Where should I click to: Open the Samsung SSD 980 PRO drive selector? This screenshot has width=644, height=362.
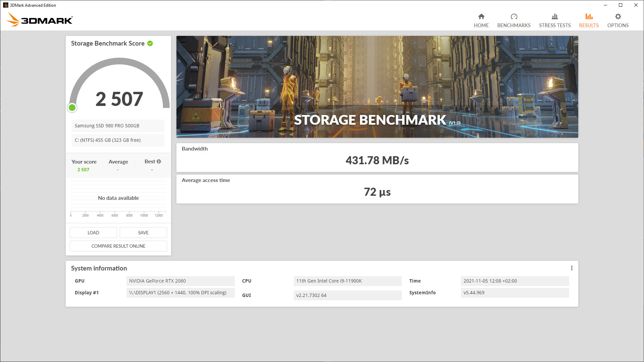pos(118,126)
